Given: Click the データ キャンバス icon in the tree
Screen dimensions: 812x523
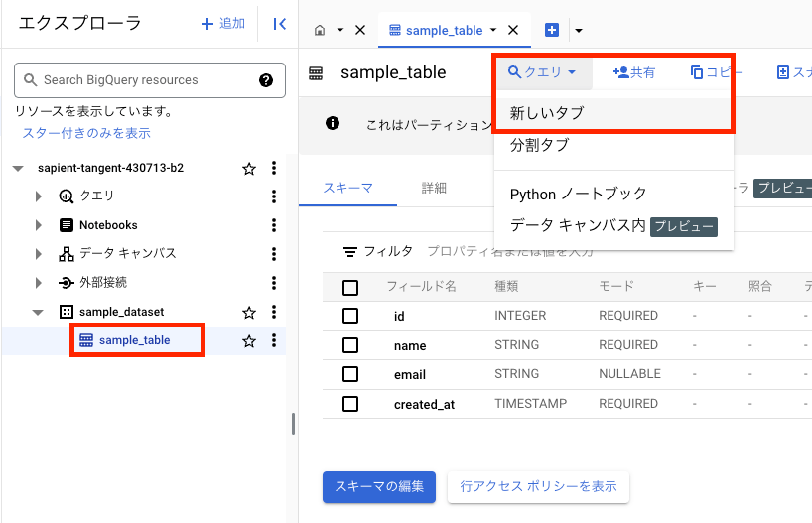Looking at the screenshot, I should [67, 254].
